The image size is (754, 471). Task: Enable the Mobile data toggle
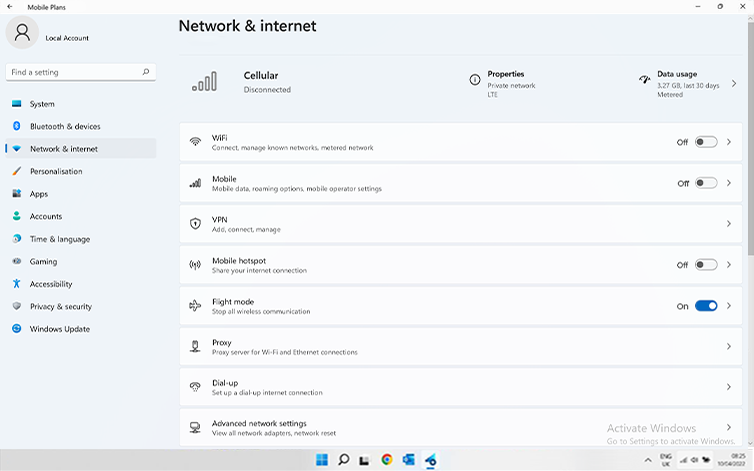point(706,183)
